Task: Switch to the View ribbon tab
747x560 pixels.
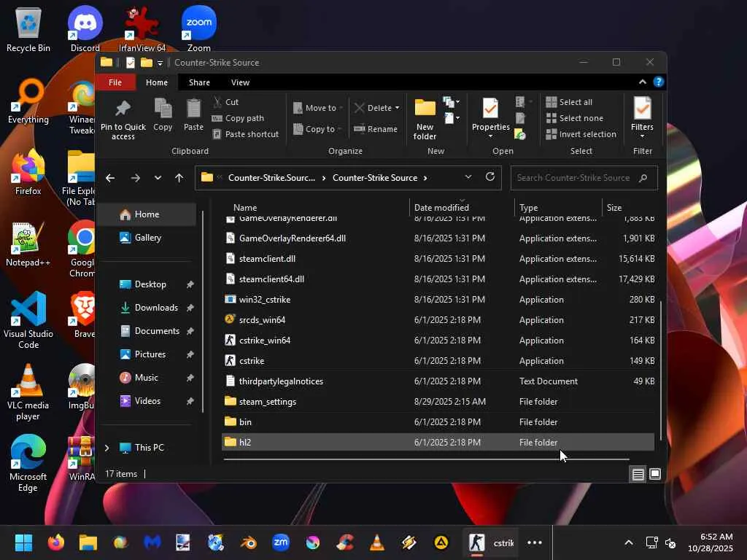Action: (x=240, y=82)
